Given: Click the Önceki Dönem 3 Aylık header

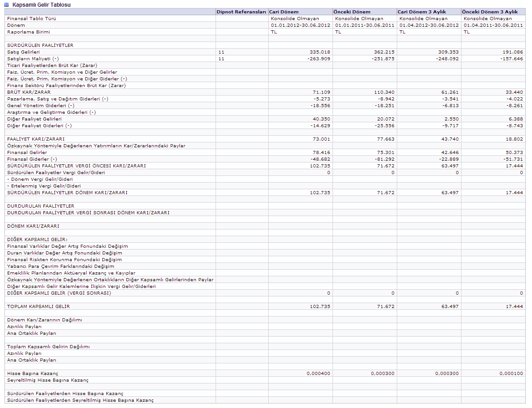Looking at the screenshot, I should (x=490, y=12).
